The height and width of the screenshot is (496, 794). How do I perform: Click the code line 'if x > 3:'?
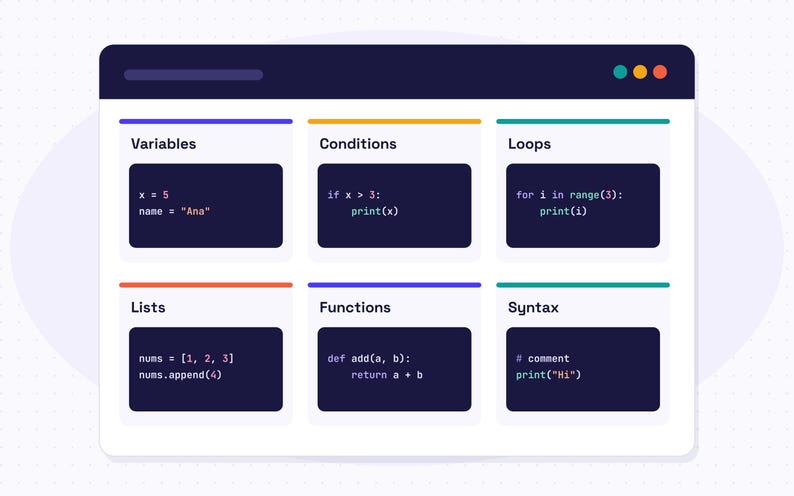(x=354, y=195)
